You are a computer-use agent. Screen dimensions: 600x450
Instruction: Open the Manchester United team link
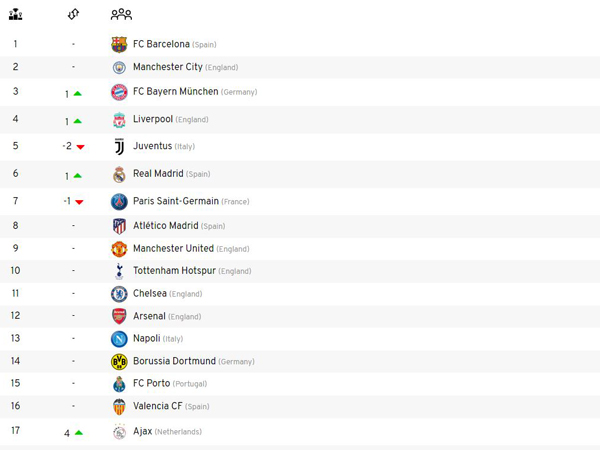coord(173,248)
